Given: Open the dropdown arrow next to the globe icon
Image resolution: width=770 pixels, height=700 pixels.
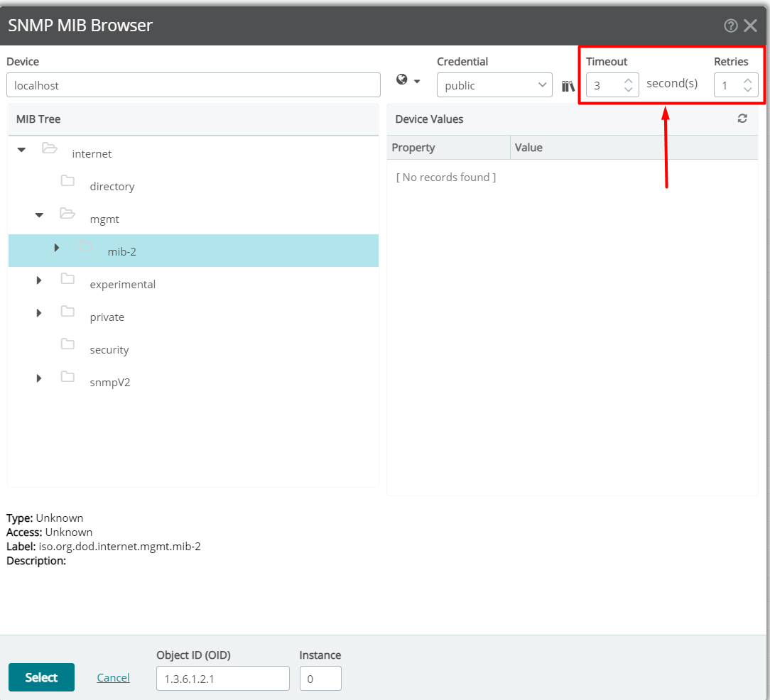Looking at the screenshot, I should pos(416,80).
